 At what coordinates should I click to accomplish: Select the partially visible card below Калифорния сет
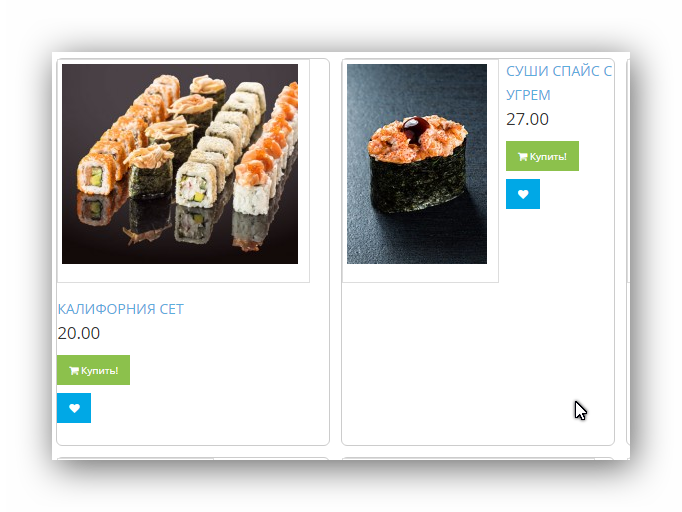coord(193,458)
